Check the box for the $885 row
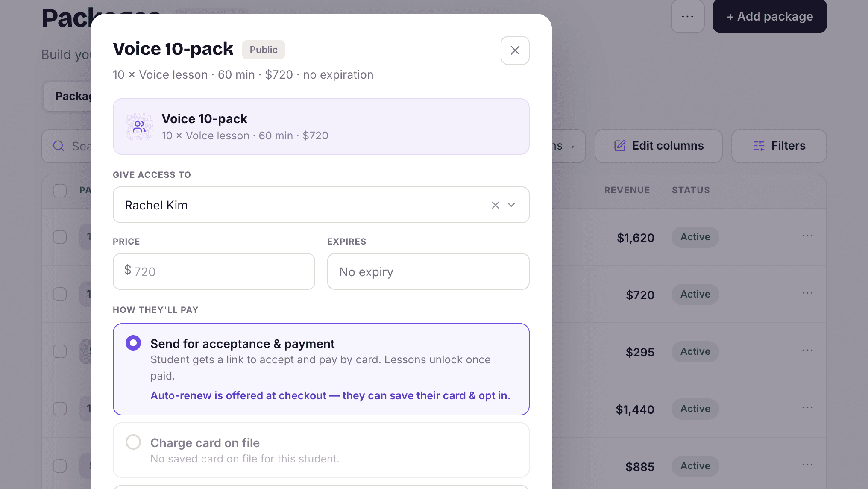 60,466
